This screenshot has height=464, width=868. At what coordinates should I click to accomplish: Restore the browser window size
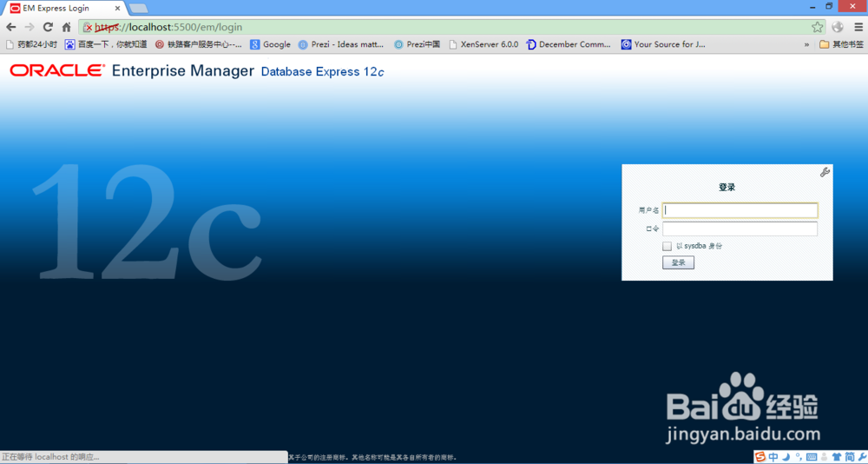click(x=829, y=6)
